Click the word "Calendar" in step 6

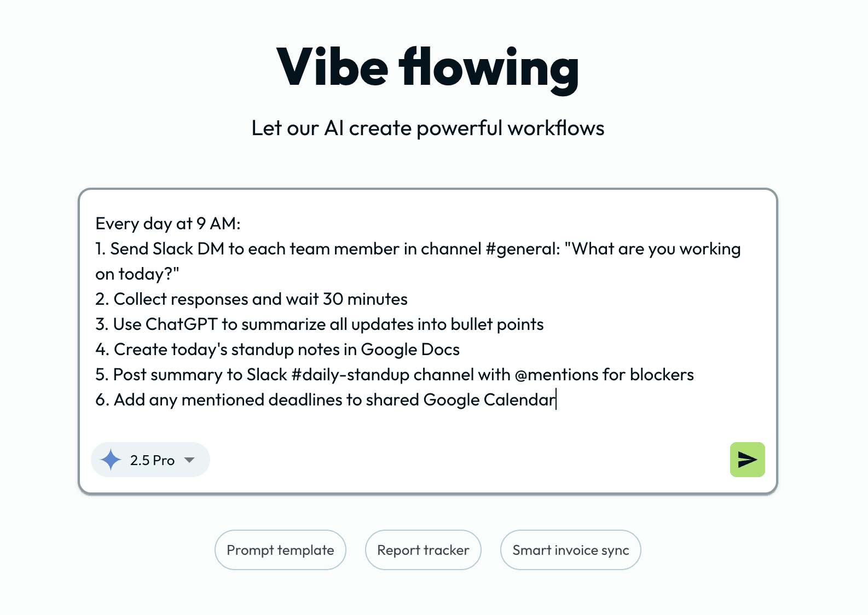pyautogui.click(x=519, y=400)
